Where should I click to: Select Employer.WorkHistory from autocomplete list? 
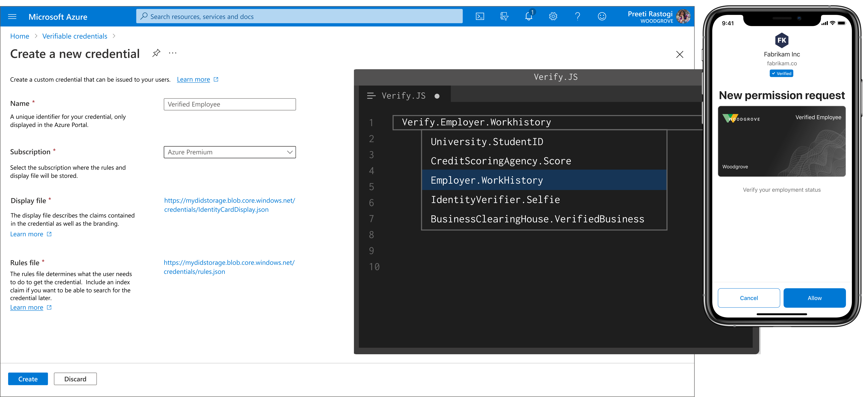click(x=487, y=180)
